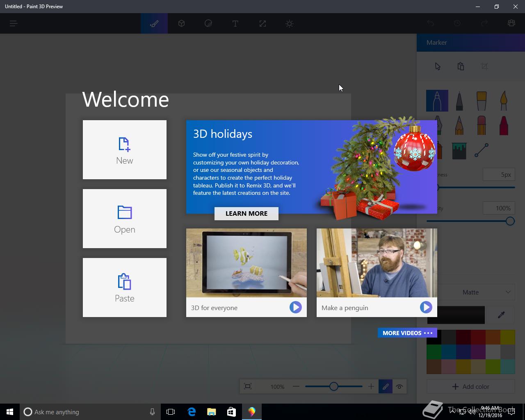Choose the pink color swatch
The width and height of the screenshot is (525, 420).
448,367
